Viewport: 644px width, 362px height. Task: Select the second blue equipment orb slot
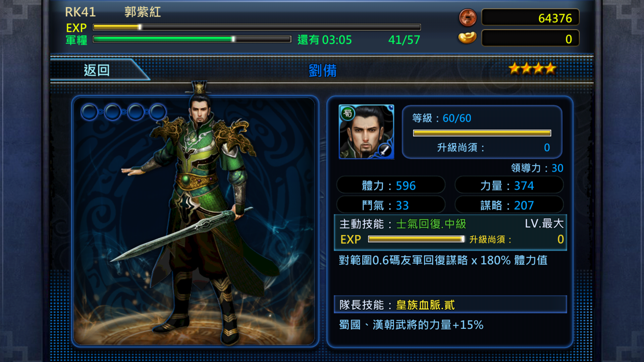point(112,112)
